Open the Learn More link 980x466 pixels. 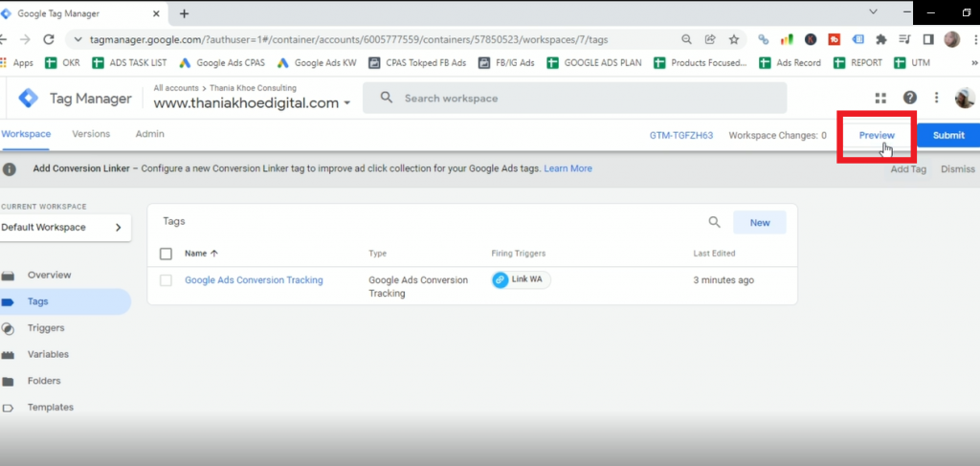(x=568, y=168)
